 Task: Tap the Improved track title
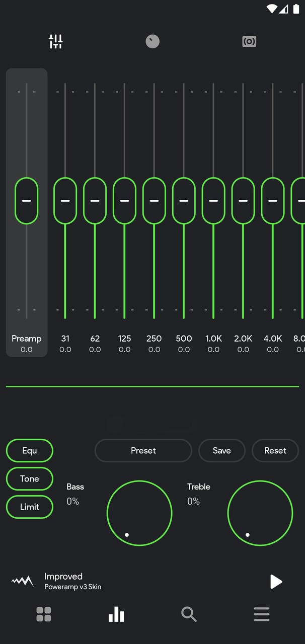coord(63,577)
